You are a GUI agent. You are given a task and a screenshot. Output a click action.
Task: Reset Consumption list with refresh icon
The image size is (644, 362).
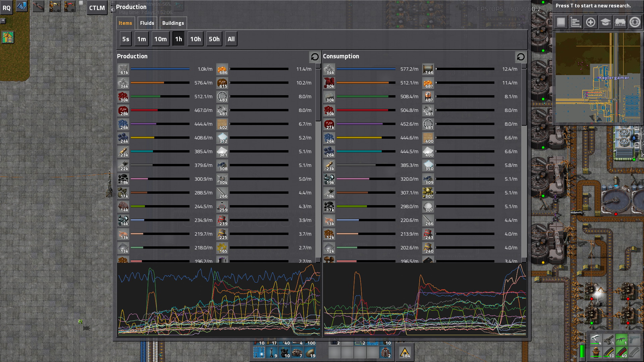(x=521, y=57)
